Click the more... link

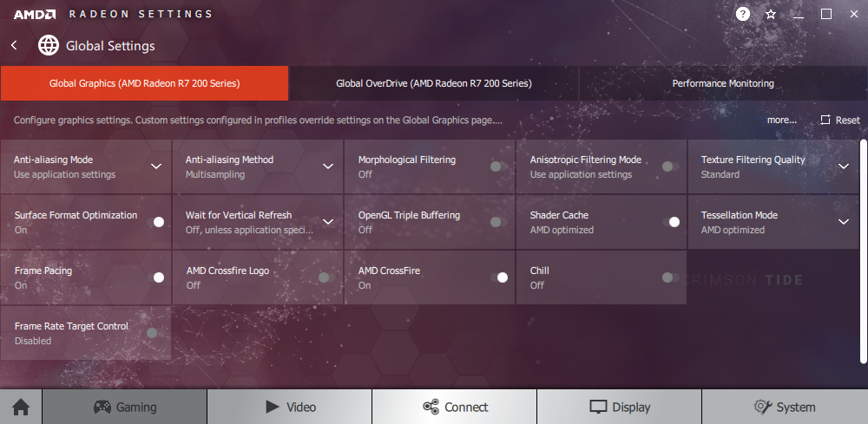pos(782,120)
